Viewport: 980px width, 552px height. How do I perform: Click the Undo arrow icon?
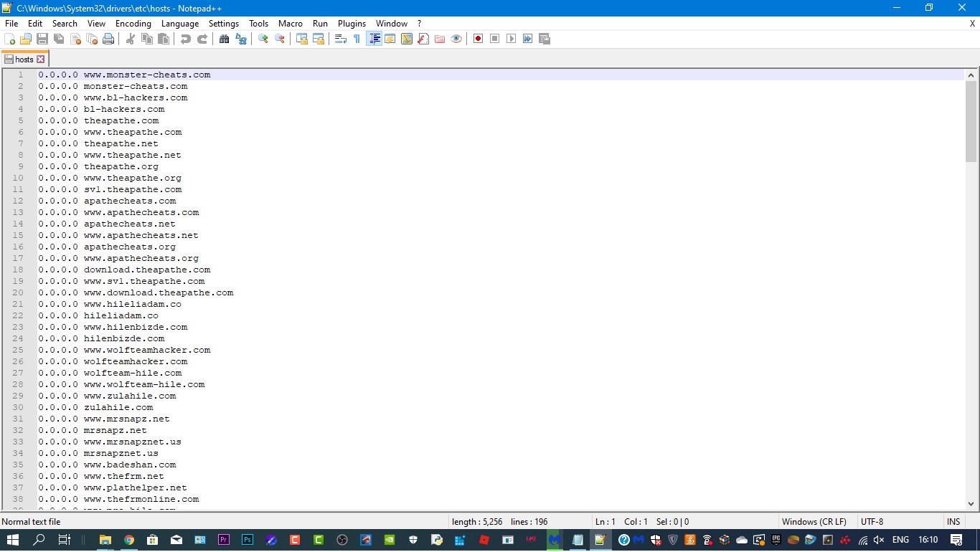pyautogui.click(x=186, y=39)
